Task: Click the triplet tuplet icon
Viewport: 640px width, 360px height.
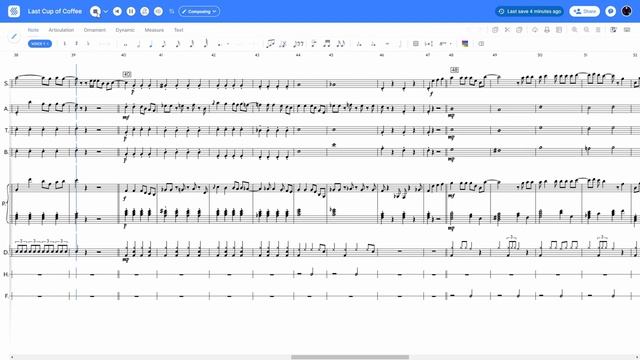Action: pyautogui.click(x=299, y=44)
